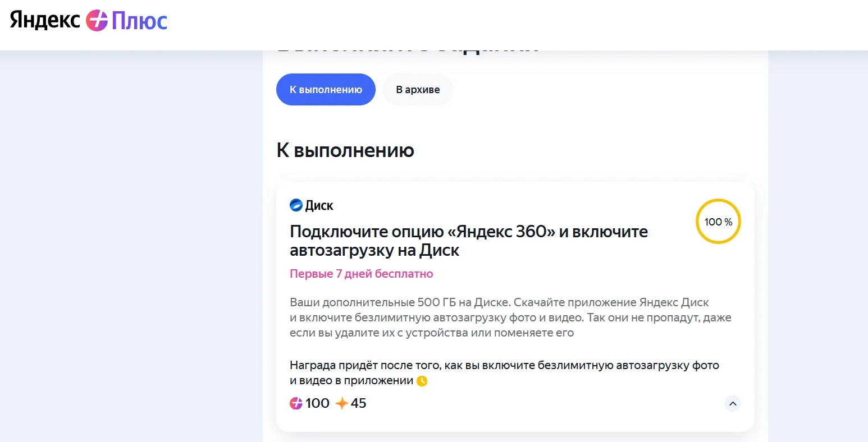Click the 100 points reward number
The image size is (868, 442).
click(317, 403)
